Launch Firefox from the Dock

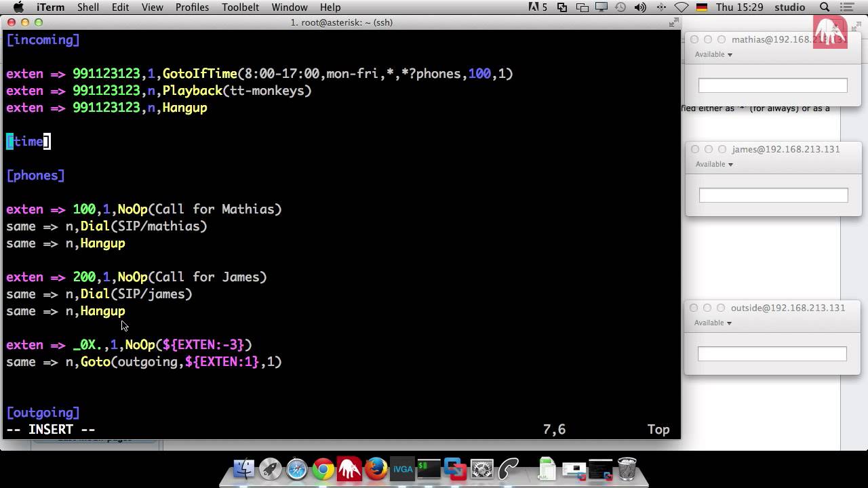pyautogui.click(x=376, y=469)
